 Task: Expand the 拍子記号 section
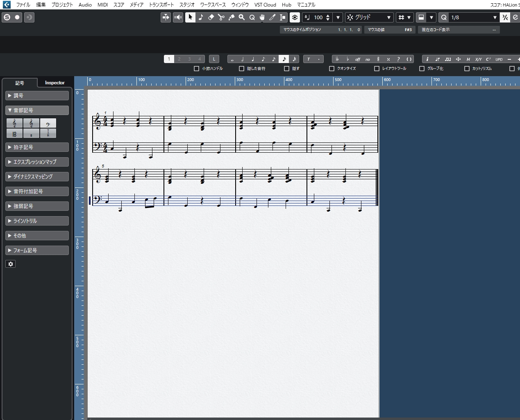37,147
